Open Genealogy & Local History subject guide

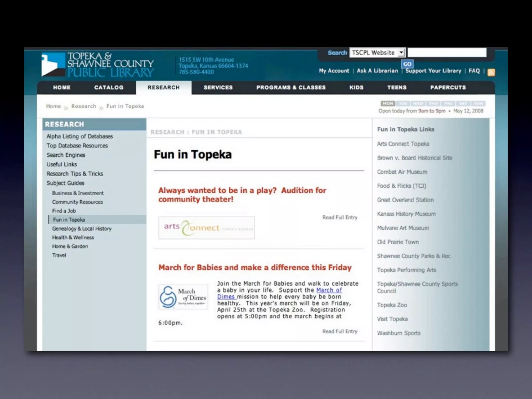coord(82,229)
